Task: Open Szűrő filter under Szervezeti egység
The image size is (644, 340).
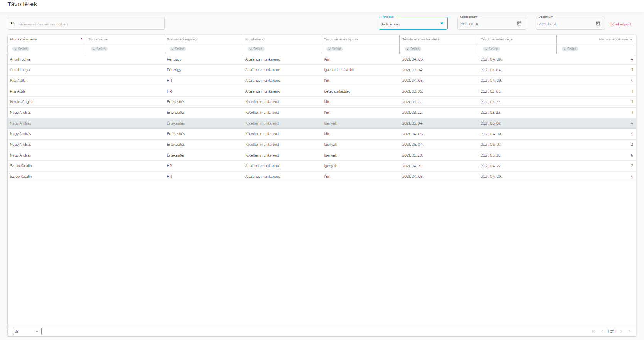Action: click(x=178, y=49)
